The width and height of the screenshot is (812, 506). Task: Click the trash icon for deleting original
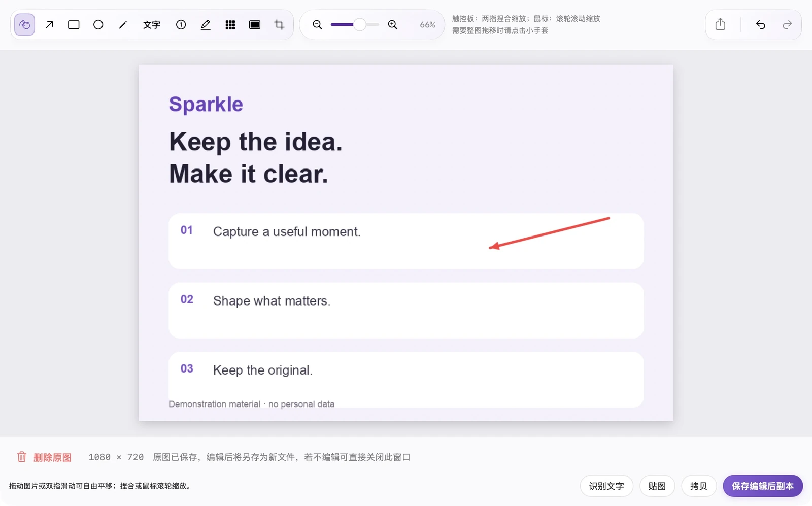(22, 457)
